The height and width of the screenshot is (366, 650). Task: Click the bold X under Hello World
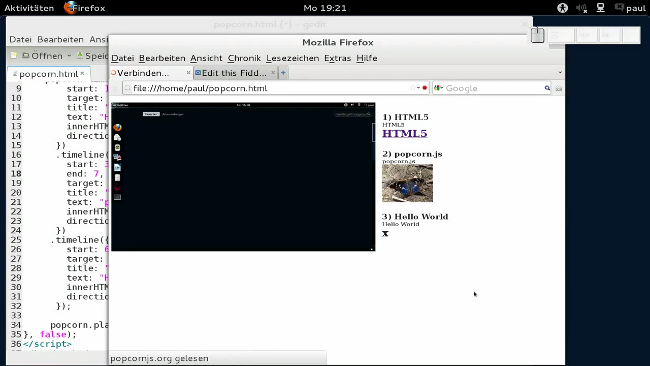[x=385, y=234]
